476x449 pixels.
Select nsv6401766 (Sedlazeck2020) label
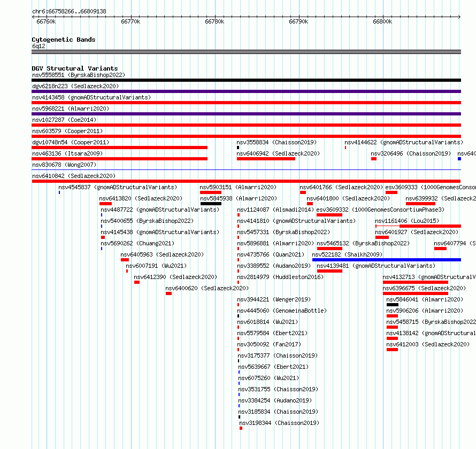point(341,187)
